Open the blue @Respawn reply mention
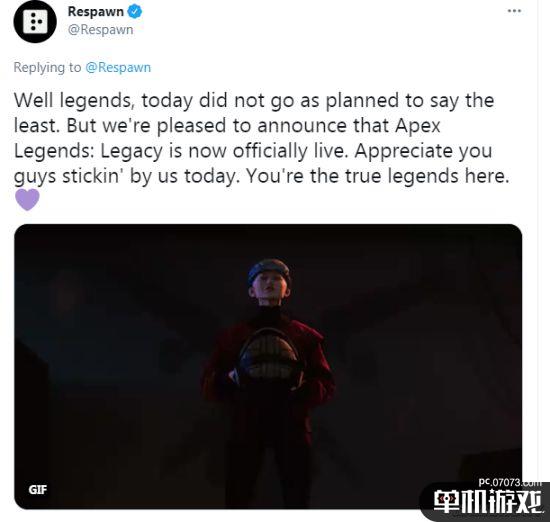This screenshot has width=550, height=522. pyautogui.click(x=118, y=67)
